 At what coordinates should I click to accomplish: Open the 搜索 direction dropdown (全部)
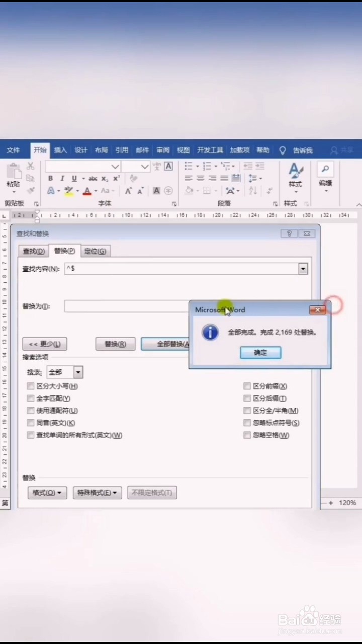click(78, 372)
